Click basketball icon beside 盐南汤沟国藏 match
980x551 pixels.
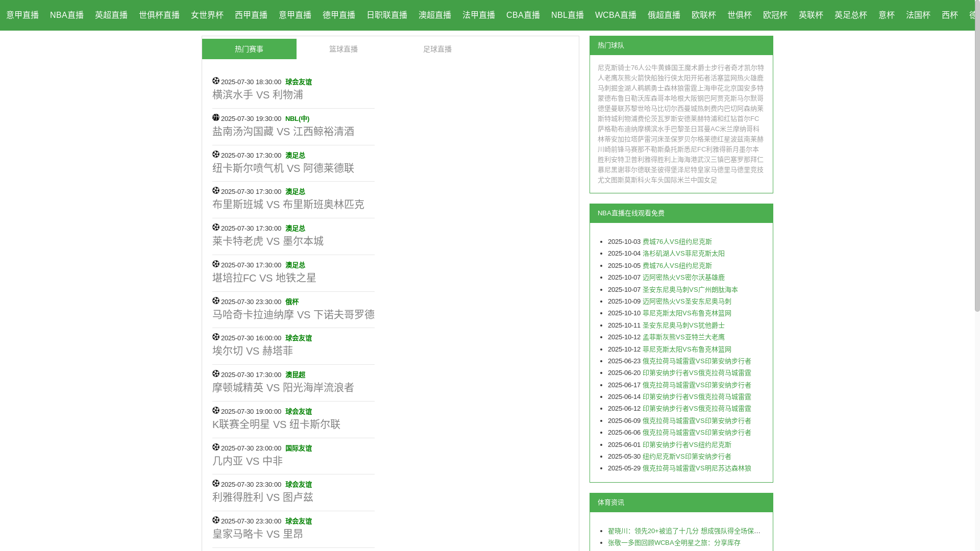tap(216, 117)
